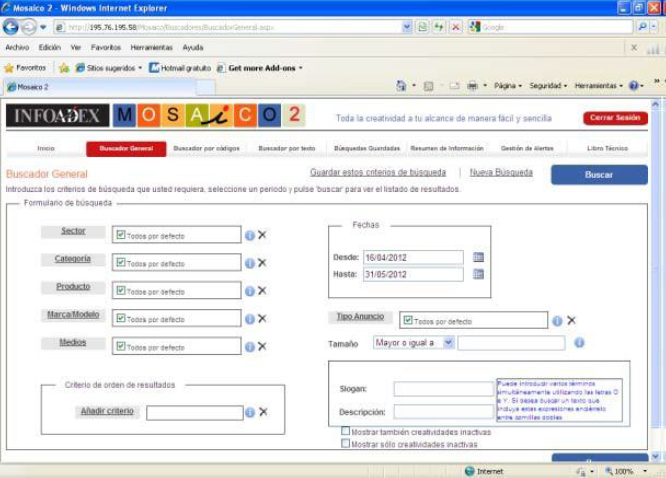Click the info icon next to Tamaño field
This screenshot has width=666, height=478.
579,342
